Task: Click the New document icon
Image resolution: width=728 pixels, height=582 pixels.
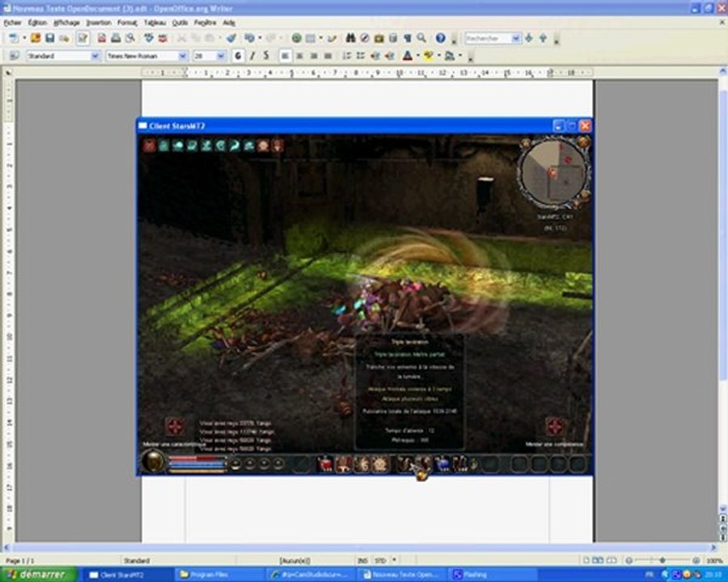Action: (x=14, y=38)
